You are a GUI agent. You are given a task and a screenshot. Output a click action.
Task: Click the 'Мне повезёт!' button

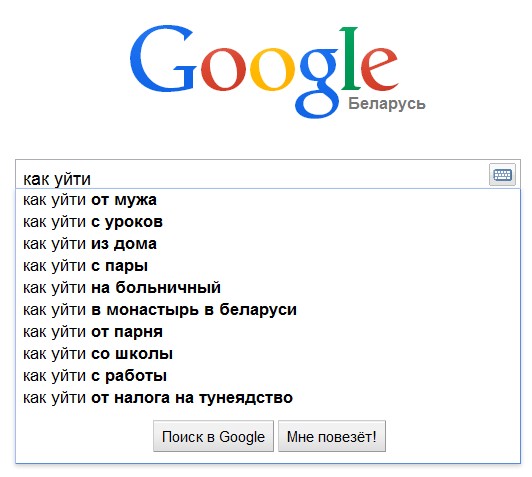point(332,436)
